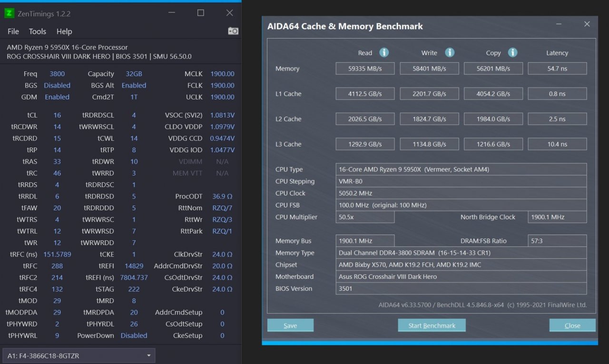Minimize the ZenTimings window
The image size is (609, 364).
tap(172, 13)
